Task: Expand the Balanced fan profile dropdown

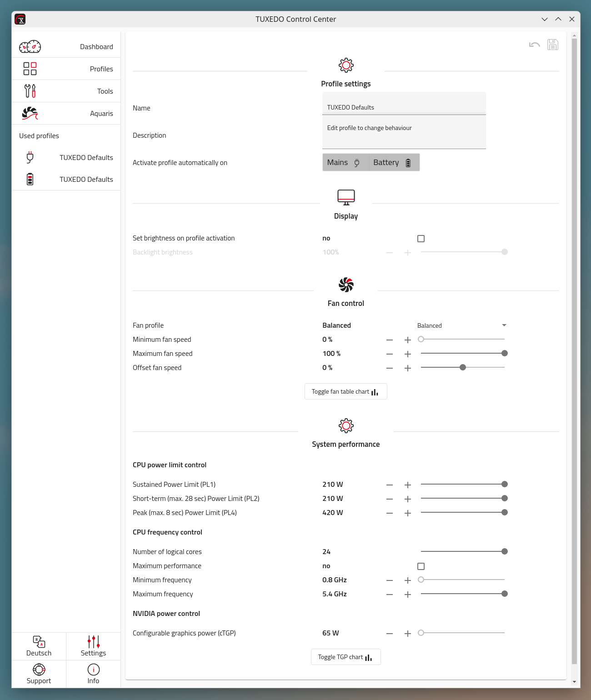Action: coord(461,325)
